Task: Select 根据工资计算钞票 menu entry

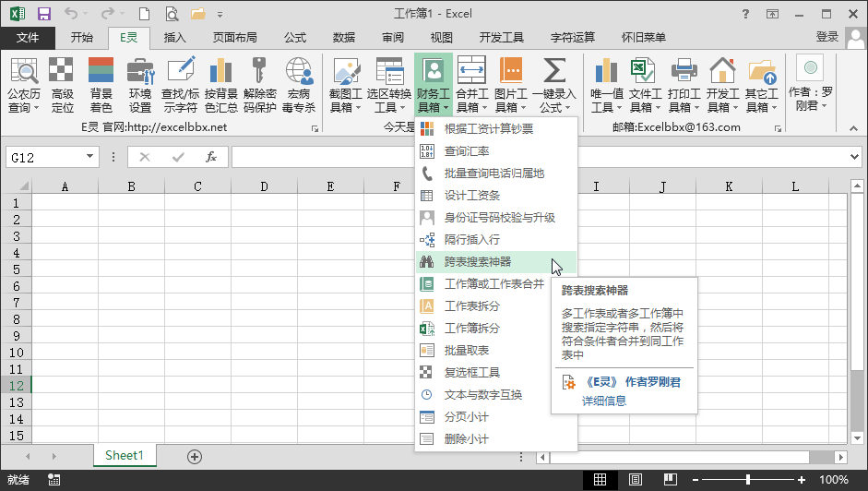Action: point(496,128)
